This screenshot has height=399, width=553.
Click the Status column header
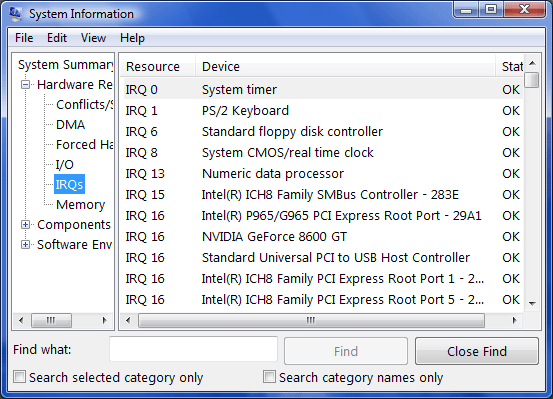tap(510, 66)
